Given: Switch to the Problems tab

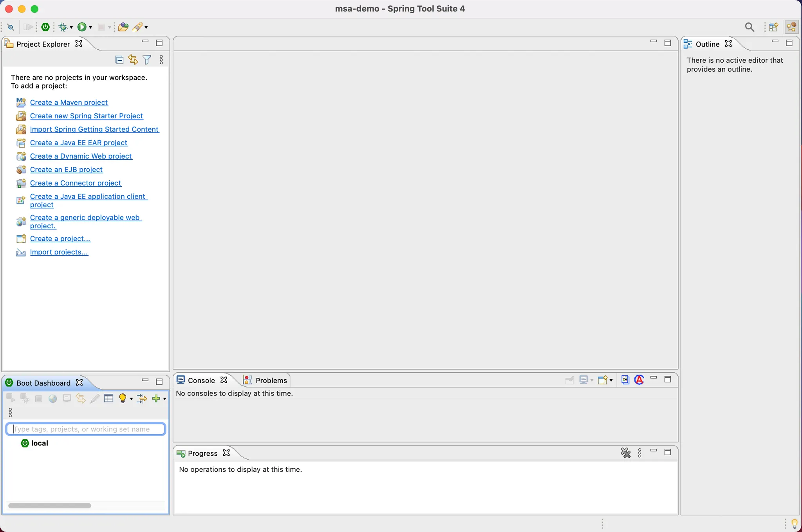Looking at the screenshot, I should [271, 380].
